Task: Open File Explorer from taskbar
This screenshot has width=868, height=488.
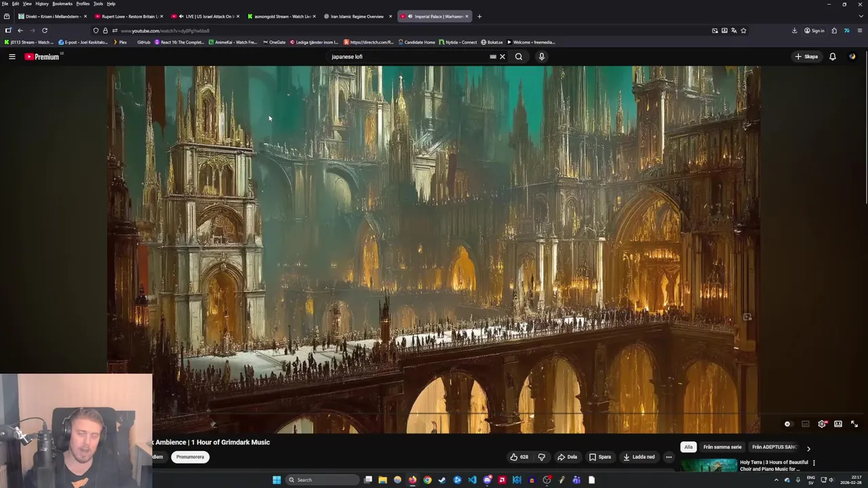Action: coord(382,480)
